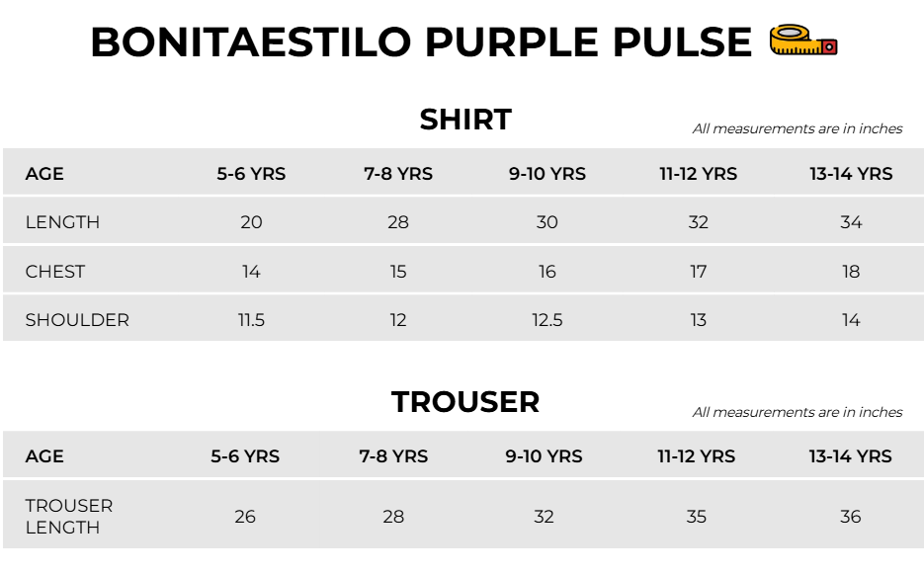Click trouser length value 35

(x=697, y=517)
